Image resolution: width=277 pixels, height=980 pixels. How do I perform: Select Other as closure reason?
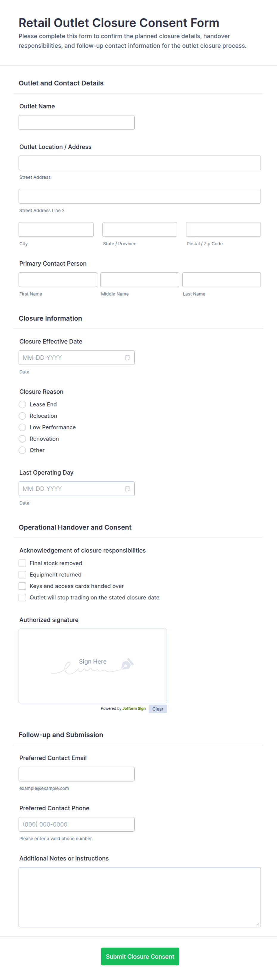[x=22, y=450]
